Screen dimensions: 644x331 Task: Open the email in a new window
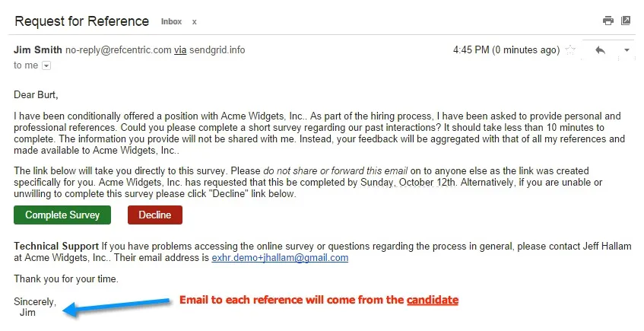point(626,21)
